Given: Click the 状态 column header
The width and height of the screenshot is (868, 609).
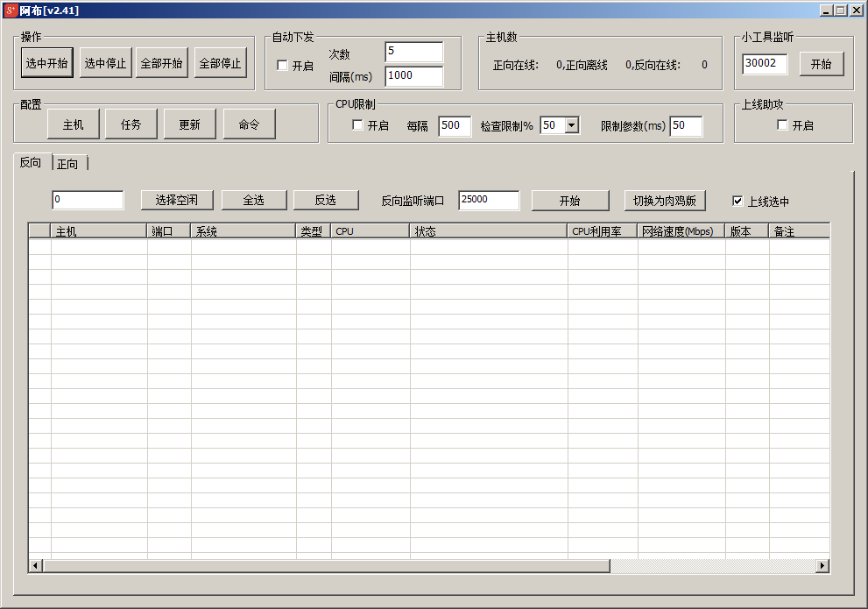Looking at the screenshot, I should (x=488, y=231).
